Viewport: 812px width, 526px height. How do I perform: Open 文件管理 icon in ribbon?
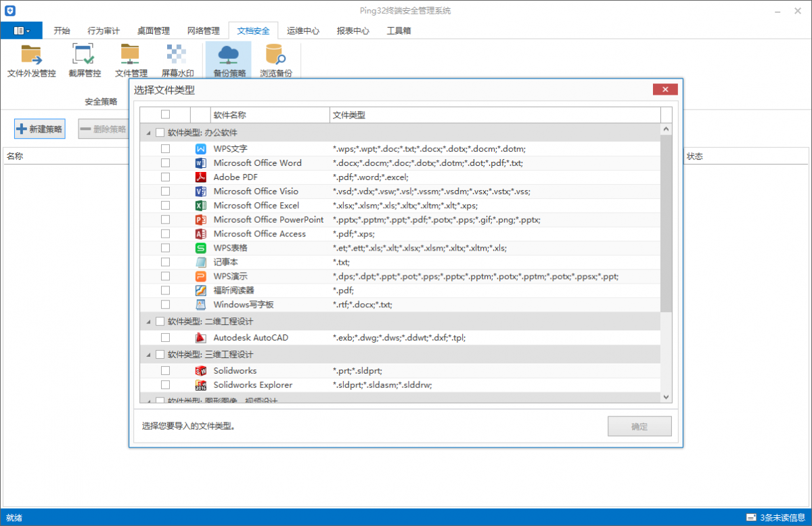click(x=130, y=55)
